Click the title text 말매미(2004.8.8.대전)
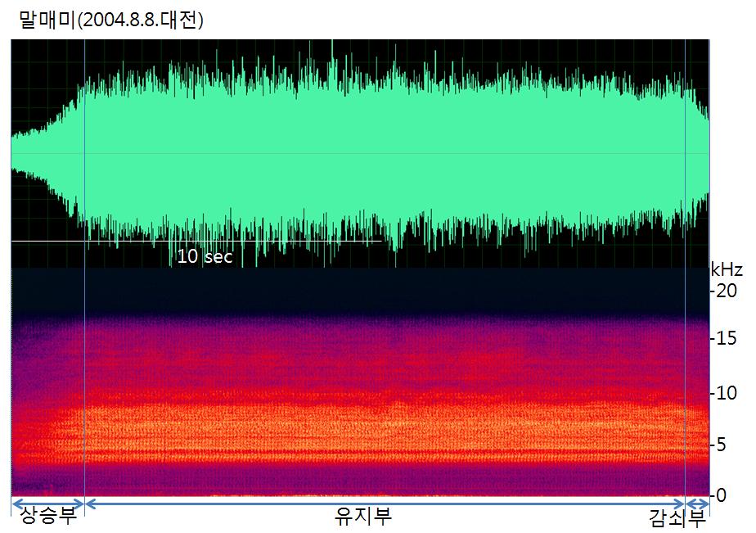The width and height of the screenshot is (756, 533). click(x=111, y=20)
